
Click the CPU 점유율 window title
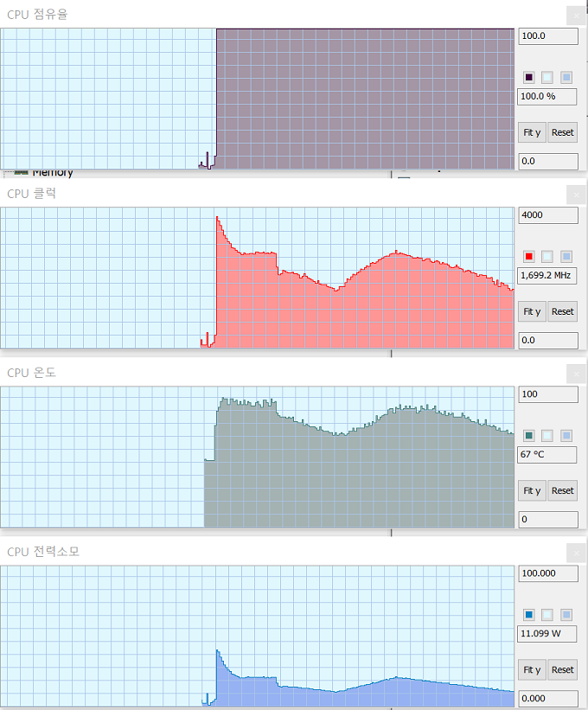pyautogui.click(x=37, y=15)
